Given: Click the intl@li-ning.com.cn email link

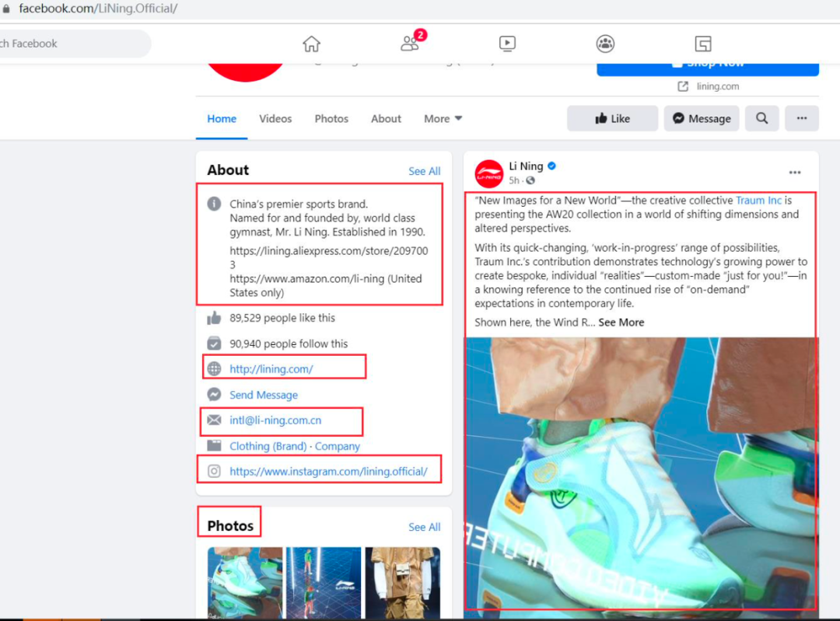Looking at the screenshot, I should coord(275,420).
